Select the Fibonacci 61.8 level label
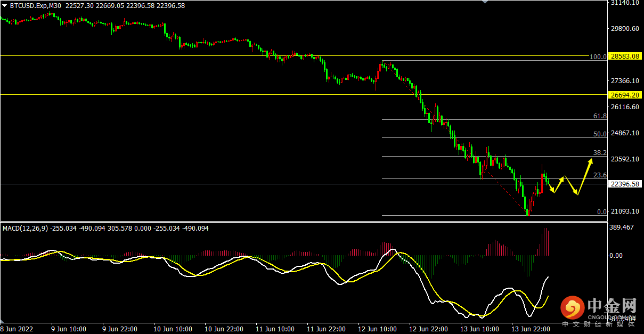 [600, 116]
